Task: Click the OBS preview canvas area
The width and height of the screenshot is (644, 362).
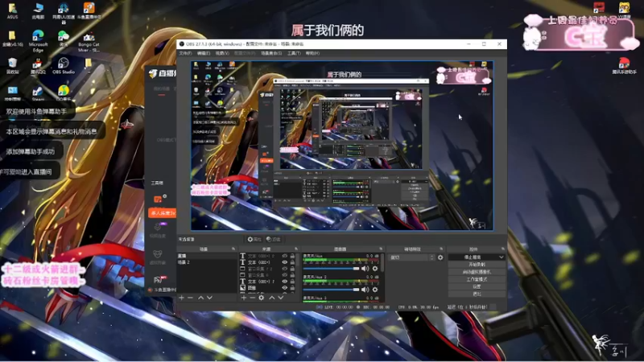Action: click(341, 146)
